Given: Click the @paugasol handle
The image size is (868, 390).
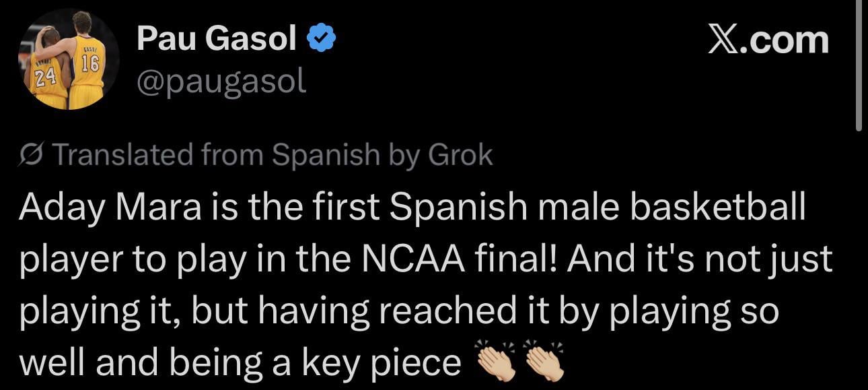Looking at the screenshot, I should click(221, 82).
